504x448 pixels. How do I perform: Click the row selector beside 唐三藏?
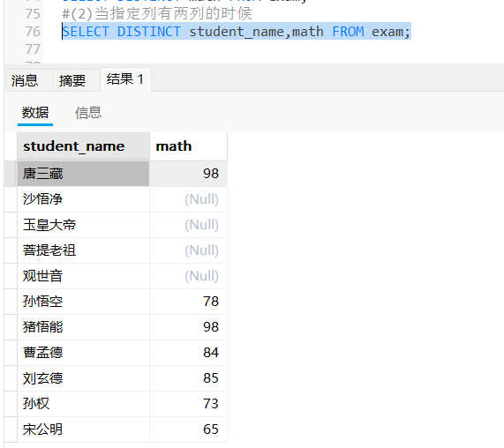click(11, 174)
